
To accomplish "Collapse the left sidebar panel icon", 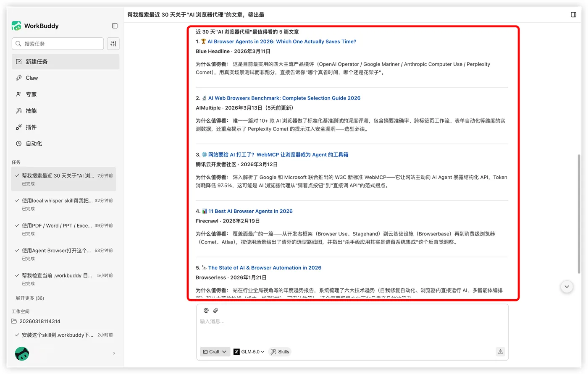I will (x=115, y=26).
